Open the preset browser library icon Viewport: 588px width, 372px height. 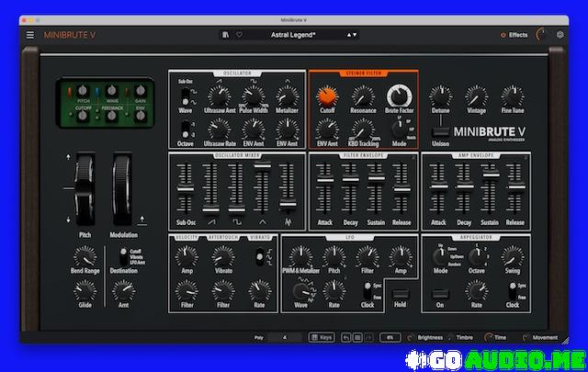coord(225,35)
